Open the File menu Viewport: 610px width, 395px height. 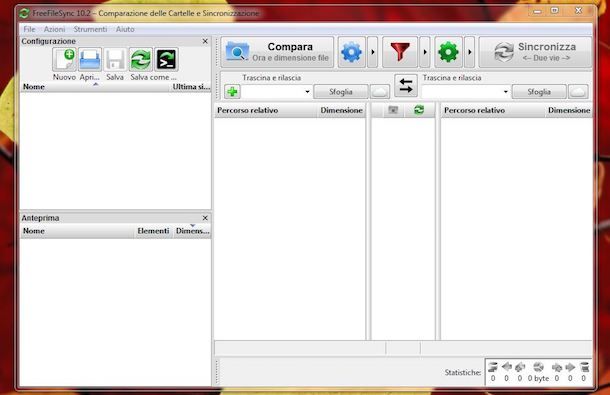coord(29,29)
